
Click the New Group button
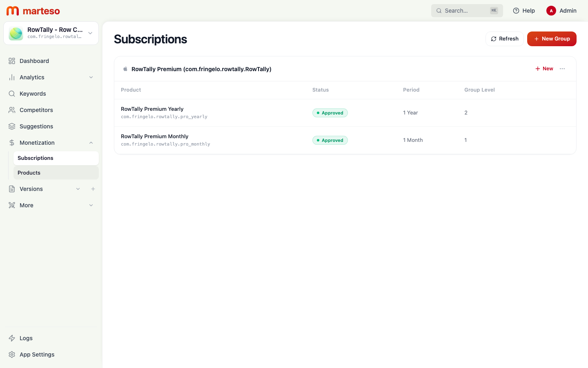pos(552,39)
